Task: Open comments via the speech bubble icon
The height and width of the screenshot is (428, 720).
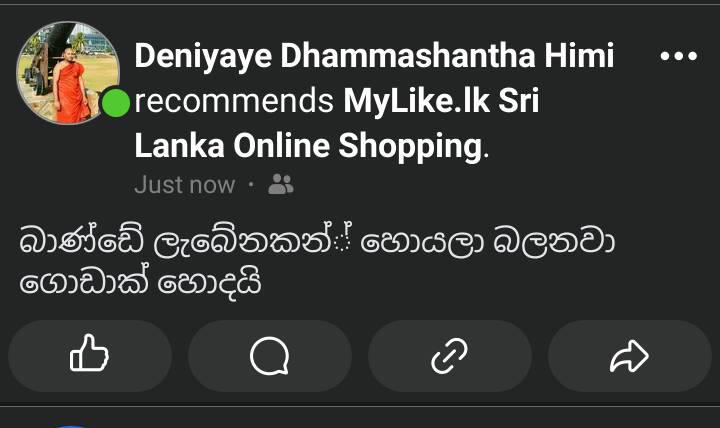Action: point(270,355)
